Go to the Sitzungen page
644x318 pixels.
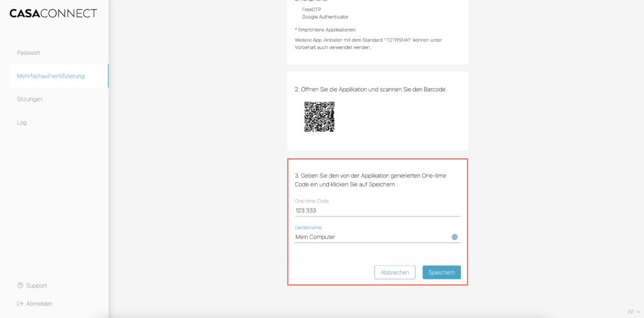(x=30, y=99)
